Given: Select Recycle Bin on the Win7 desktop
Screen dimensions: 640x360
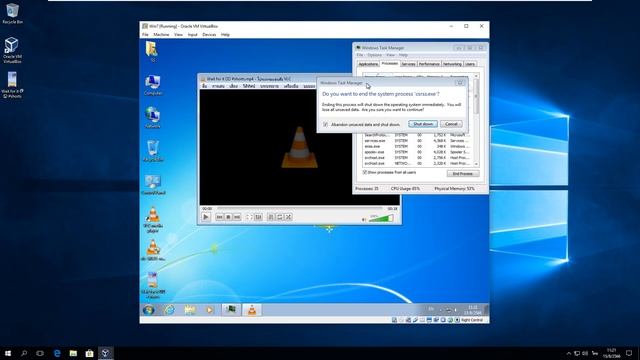Looking at the screenshot, I should [x=153, y=151].
